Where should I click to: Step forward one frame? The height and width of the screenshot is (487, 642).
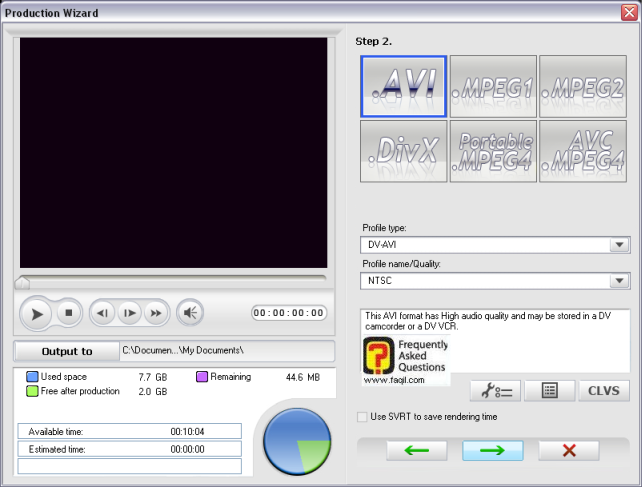click(129, 313)
